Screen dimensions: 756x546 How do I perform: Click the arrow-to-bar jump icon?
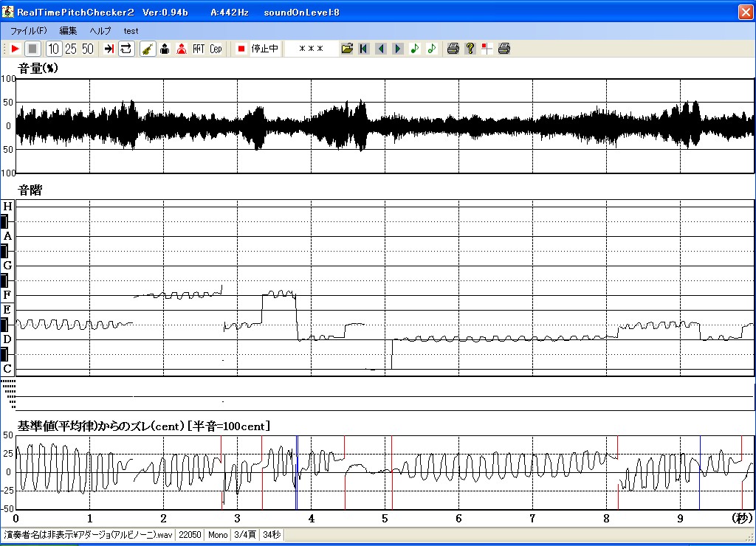point(109,49)
